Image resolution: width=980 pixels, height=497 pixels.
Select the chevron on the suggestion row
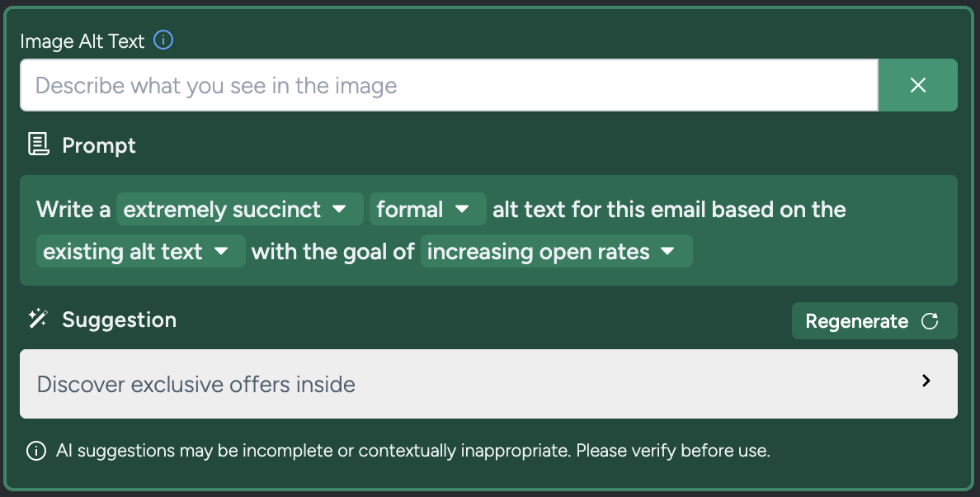point(926,381)
